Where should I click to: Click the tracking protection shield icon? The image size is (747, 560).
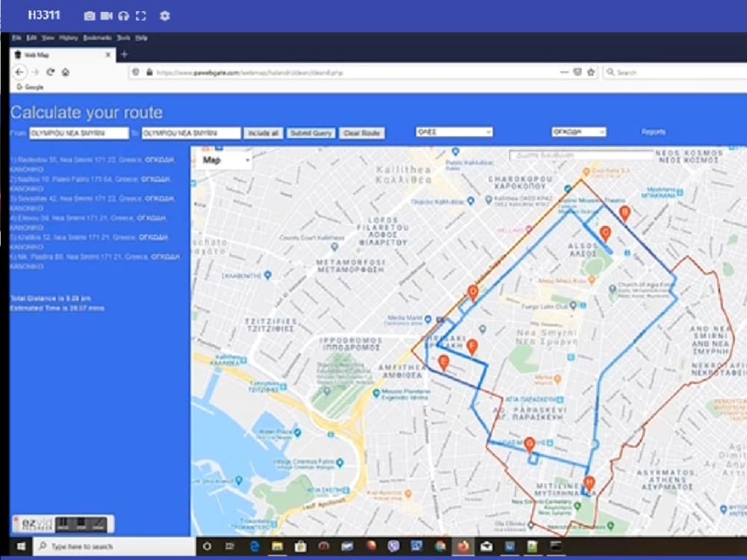coord(136,72)
